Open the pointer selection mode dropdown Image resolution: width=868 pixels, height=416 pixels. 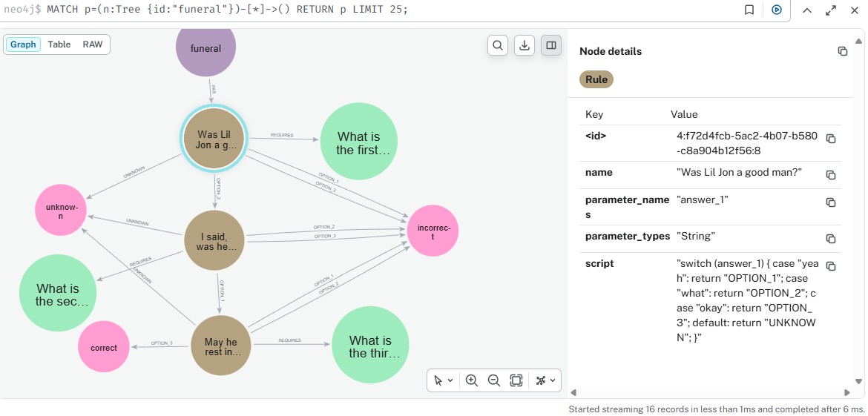click(x=444, y=380)
